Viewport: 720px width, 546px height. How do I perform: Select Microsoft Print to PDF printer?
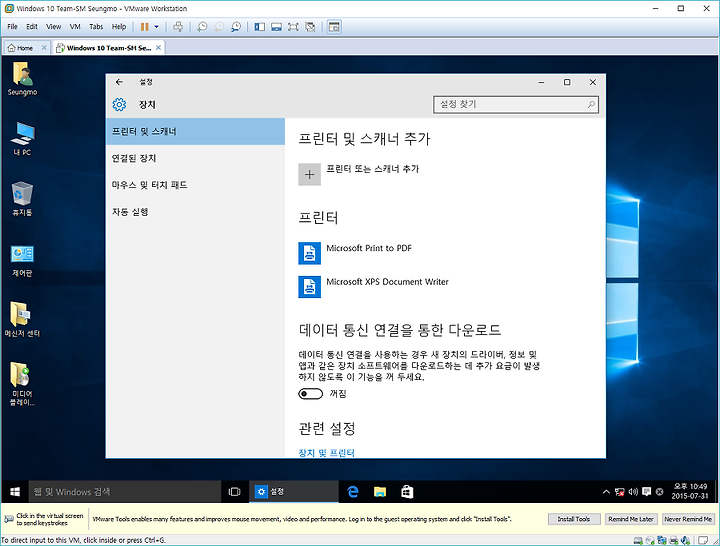pos(369,248)
